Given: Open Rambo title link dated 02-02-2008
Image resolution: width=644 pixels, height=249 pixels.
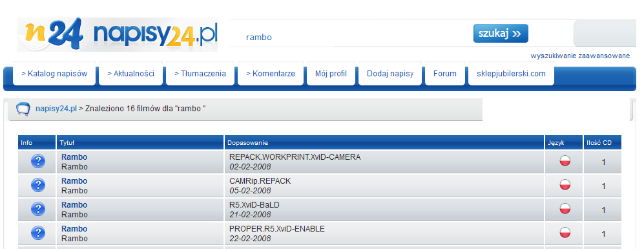Looking at the screenshot, I should click(x=74, y=157).
